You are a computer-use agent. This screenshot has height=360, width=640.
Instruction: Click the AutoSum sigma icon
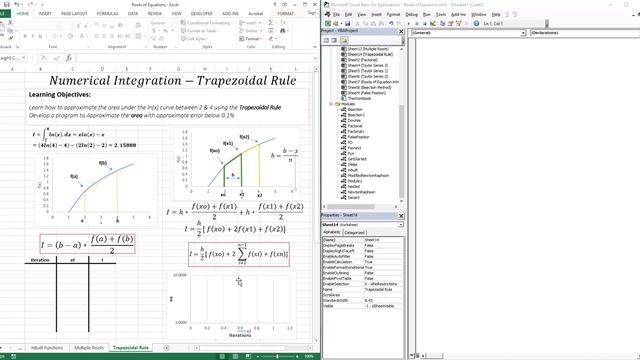click(271, 23)
